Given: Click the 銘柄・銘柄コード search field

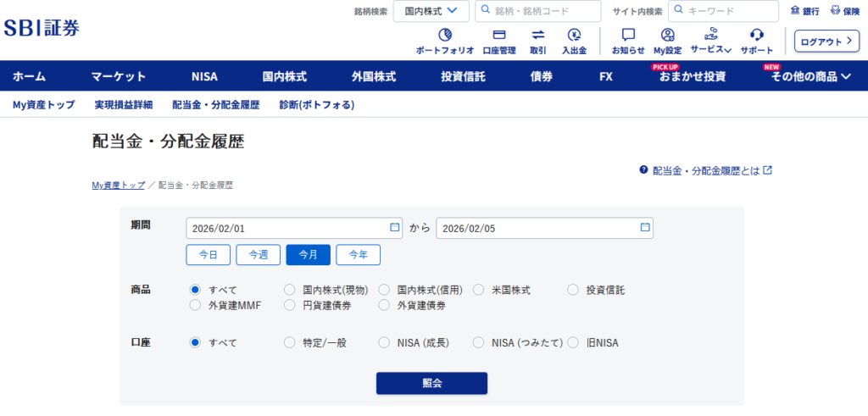Looking at the screenshot, I should [x=542, y=11].
